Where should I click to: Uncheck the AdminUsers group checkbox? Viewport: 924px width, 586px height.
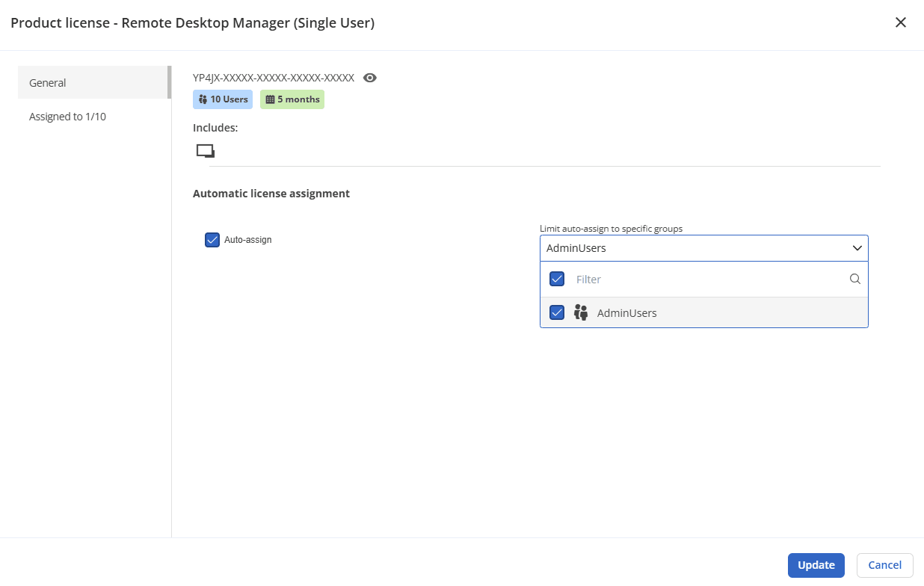pos(557,312)
